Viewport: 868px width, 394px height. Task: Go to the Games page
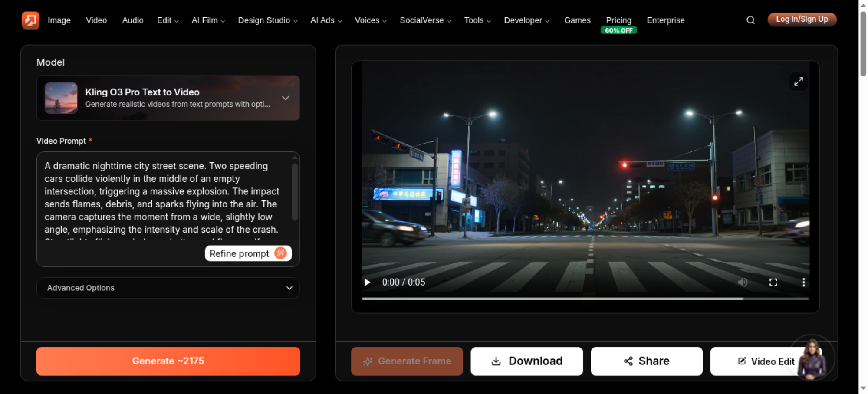click(x=577, y=20)
